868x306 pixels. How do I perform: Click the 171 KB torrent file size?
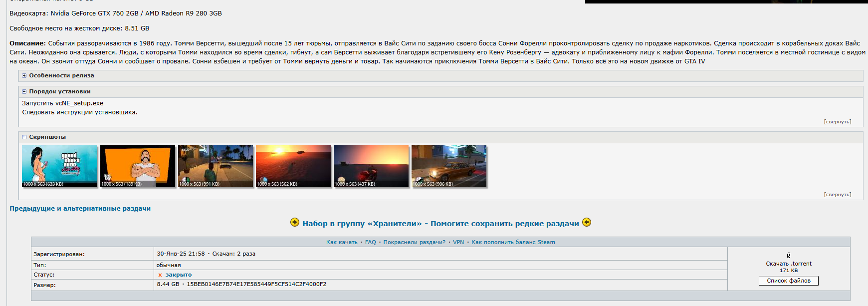(789, 271)
